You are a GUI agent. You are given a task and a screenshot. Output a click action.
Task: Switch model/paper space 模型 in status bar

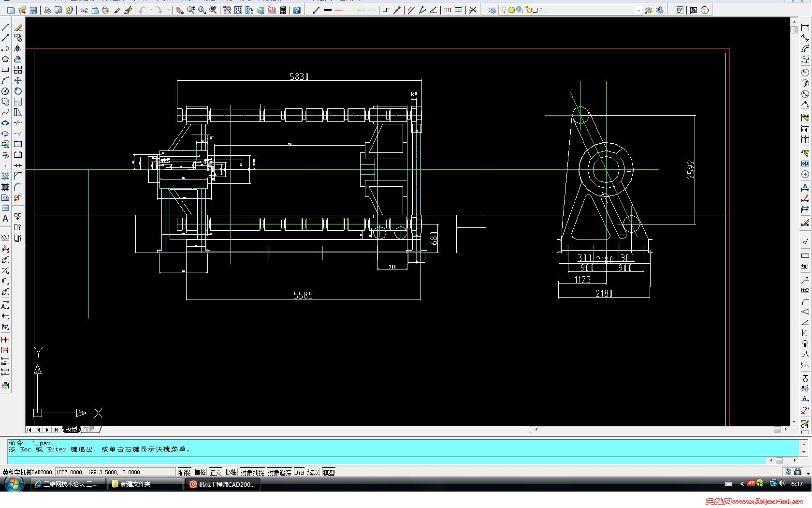tap(329, 472)
